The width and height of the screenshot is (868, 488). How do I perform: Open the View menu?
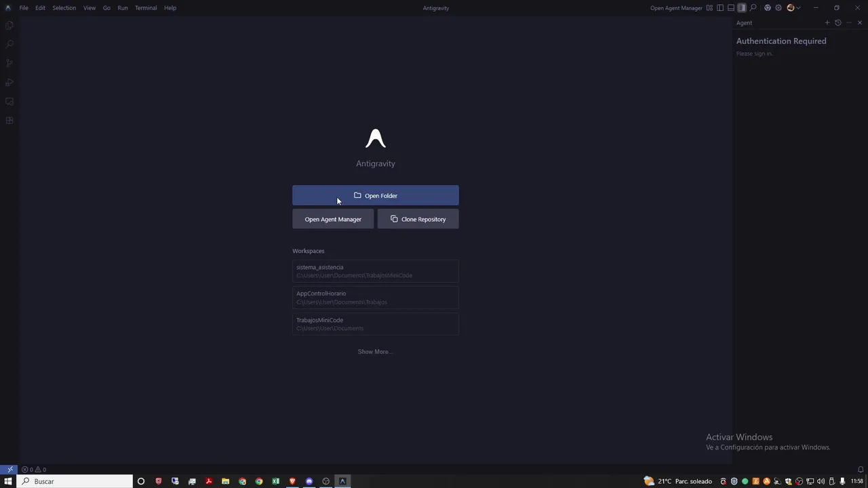click(90, 7)
